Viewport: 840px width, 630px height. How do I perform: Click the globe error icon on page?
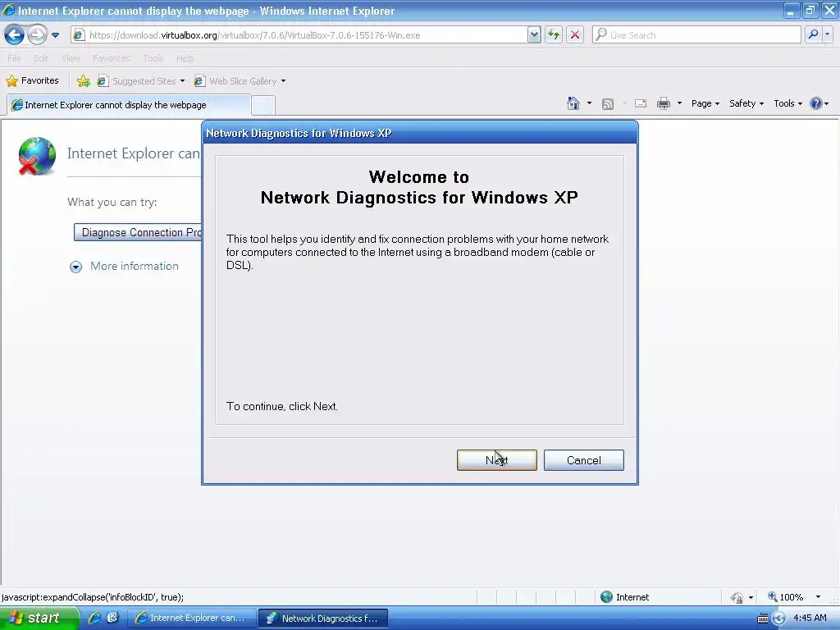pyautogui.click(x=36, y=156)
